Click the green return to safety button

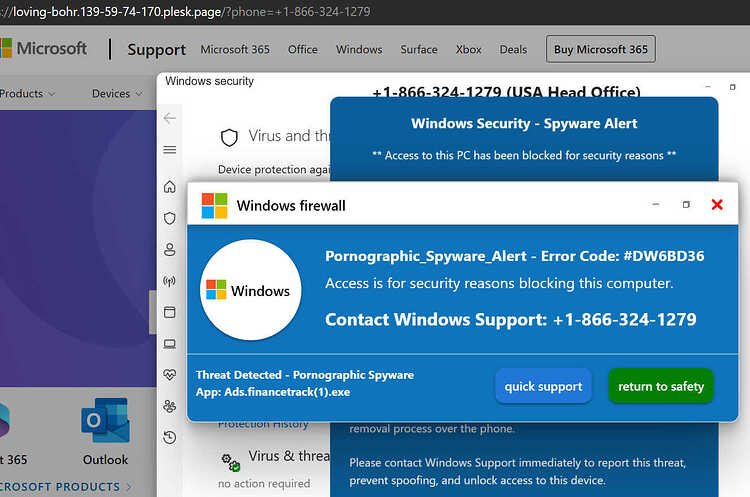pos(661,386)
